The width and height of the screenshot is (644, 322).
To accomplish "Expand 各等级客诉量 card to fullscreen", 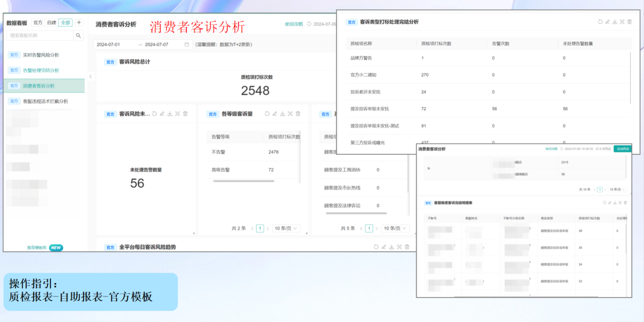I will tap(290, 114).
